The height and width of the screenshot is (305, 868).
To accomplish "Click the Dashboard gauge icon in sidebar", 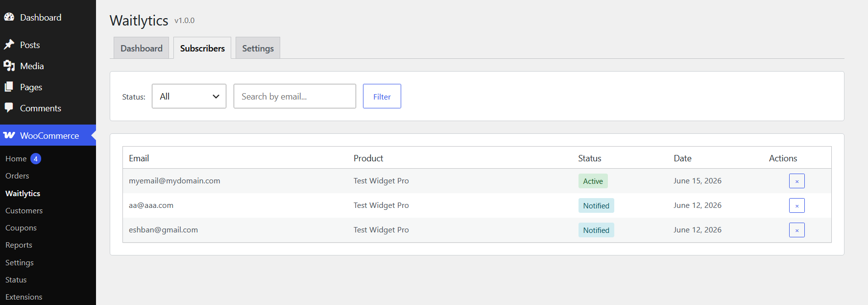I will tap(9, 17).
